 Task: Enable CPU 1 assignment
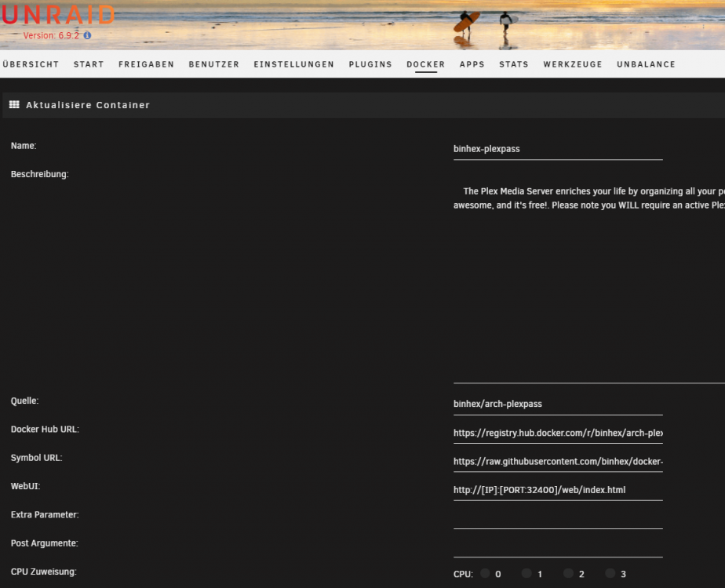click(526, 573)
